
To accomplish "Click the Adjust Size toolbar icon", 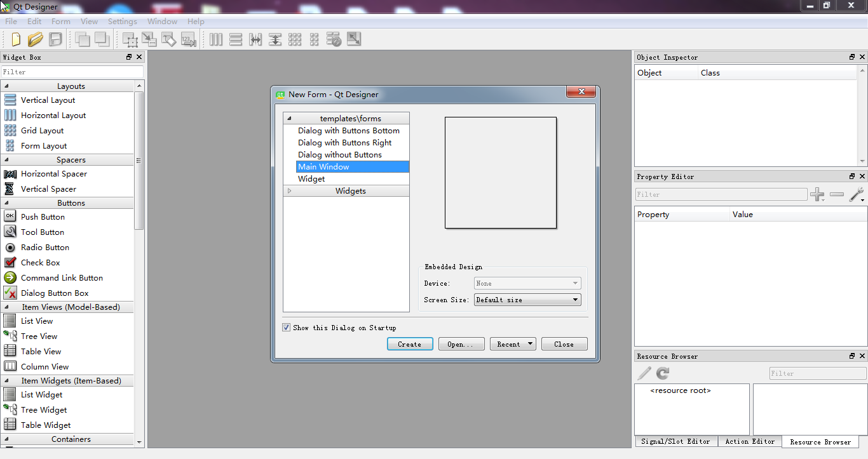I will click(354, 39).
